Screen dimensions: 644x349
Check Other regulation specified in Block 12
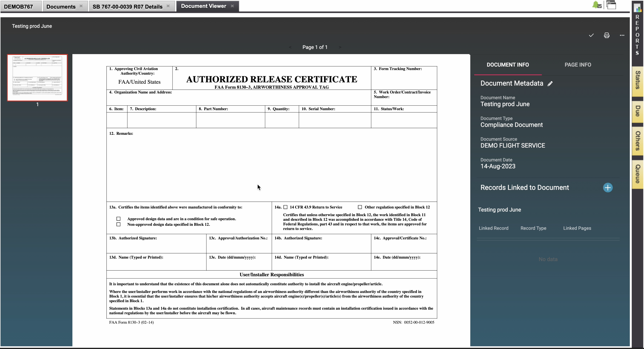click(360, 207)
